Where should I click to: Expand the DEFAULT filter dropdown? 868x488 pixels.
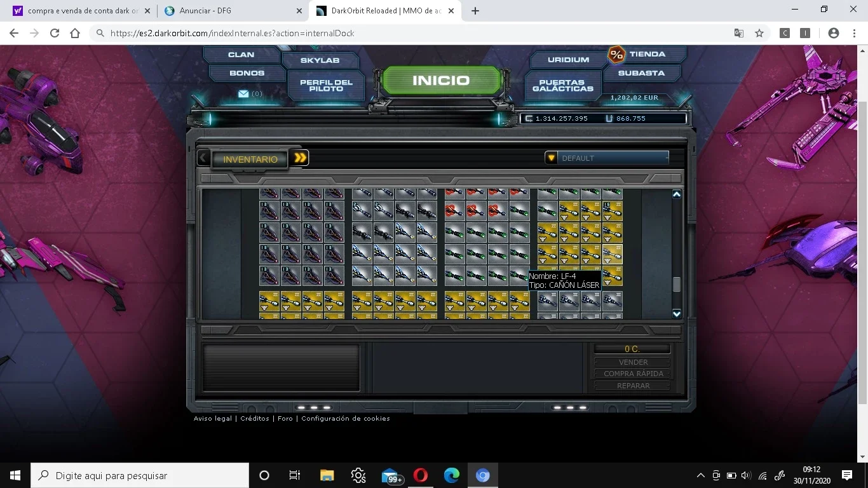(x=607, y=158)
